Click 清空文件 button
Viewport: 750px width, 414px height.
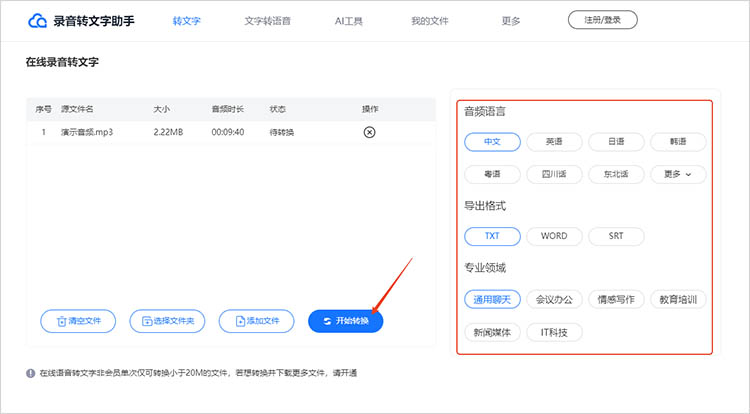(x=78, y=321)
